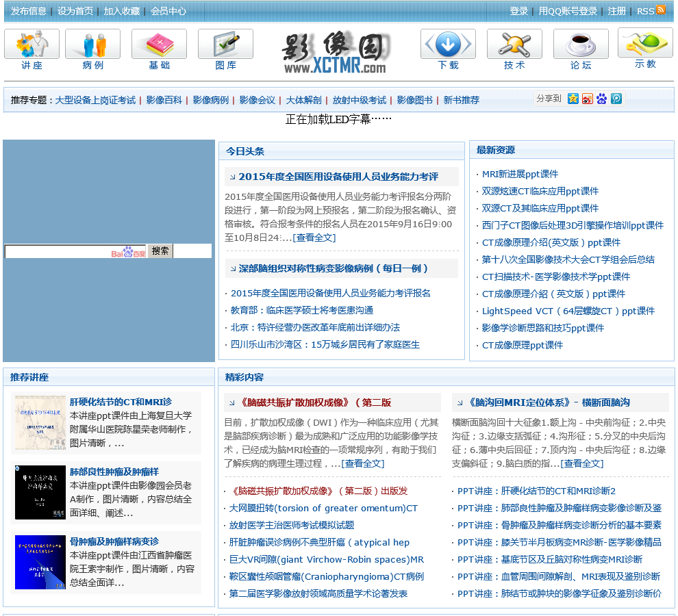678x616 pixels.
Task: Open 教育部：临床医学硕士将考医患沟通
Action: (x=302, y=310)
